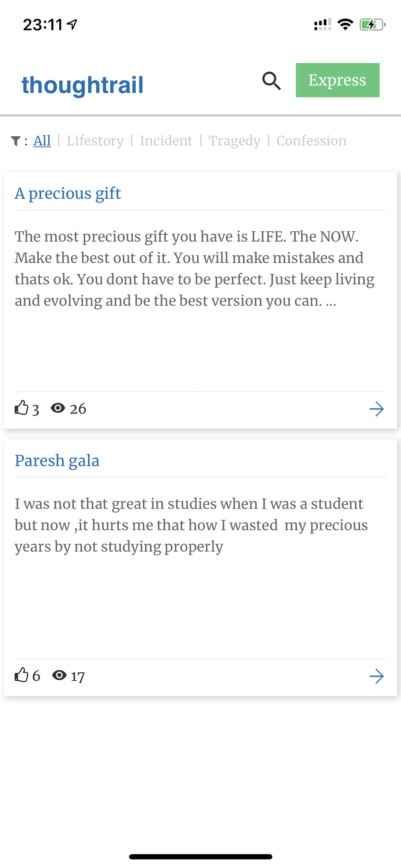This screenshot has height=868, width=401.
Task: Open 'A precious gift' via arrow icon
Action: 376,409
